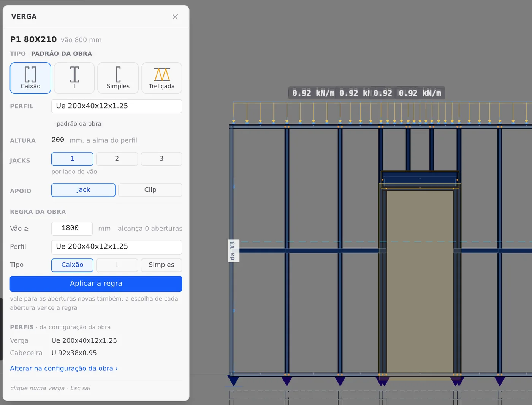Select Jack as support type
Image resolution: width=532 pixels, height=405 pixels.
click(83, 190)
